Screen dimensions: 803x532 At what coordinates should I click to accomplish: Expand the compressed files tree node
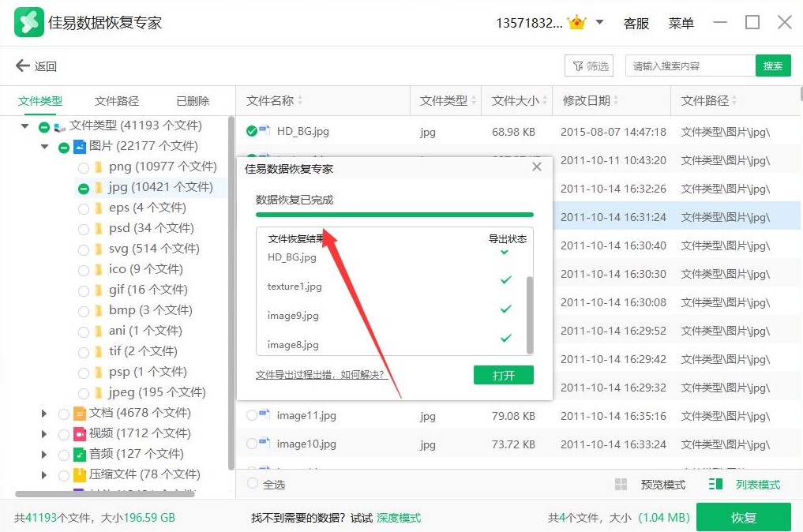pyautogui.click(x=45, y=474)
